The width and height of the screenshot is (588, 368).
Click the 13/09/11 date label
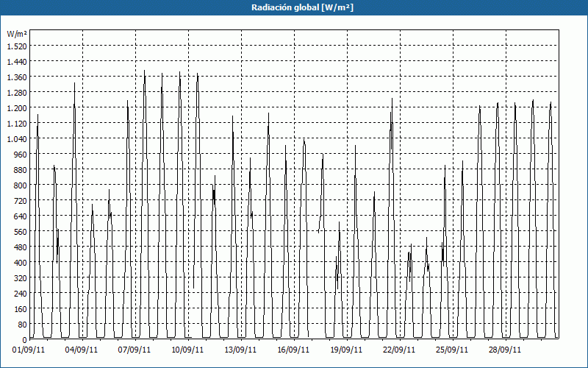coord(240,350)
